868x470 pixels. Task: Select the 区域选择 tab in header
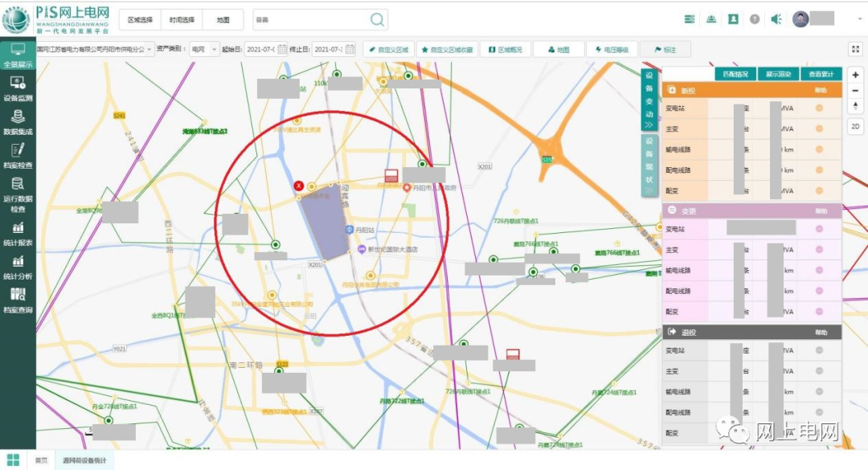coord(140,20)
